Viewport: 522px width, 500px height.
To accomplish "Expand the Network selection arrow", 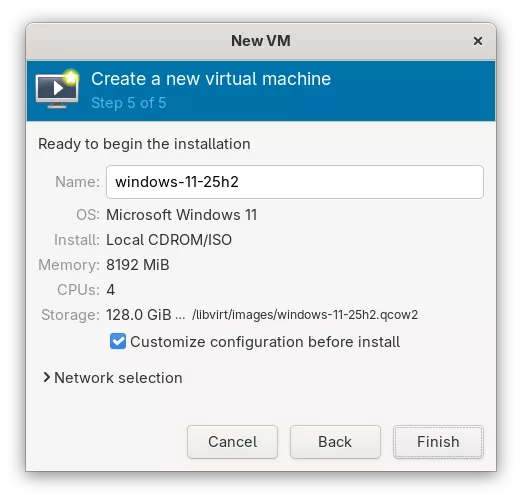I will pos(46,378).
